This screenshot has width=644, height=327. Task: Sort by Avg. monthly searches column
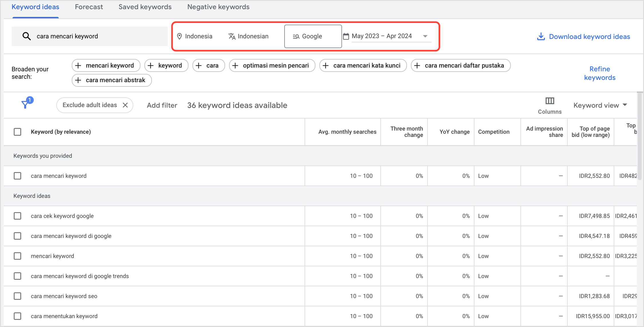tap(347, 132)
